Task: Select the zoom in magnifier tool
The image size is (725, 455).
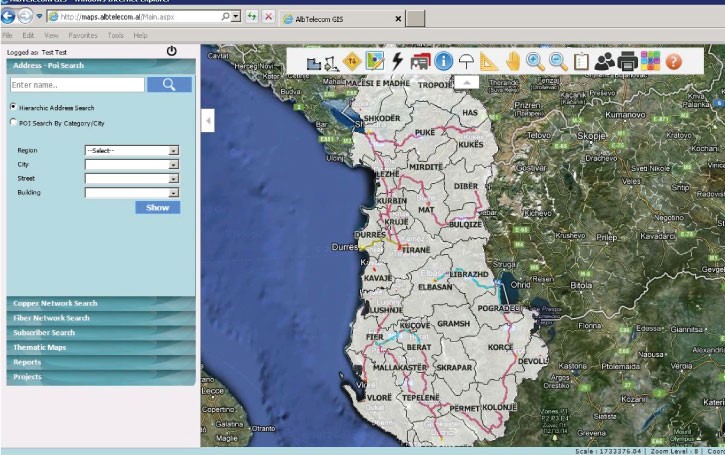Action: click(x=535, y=61)
